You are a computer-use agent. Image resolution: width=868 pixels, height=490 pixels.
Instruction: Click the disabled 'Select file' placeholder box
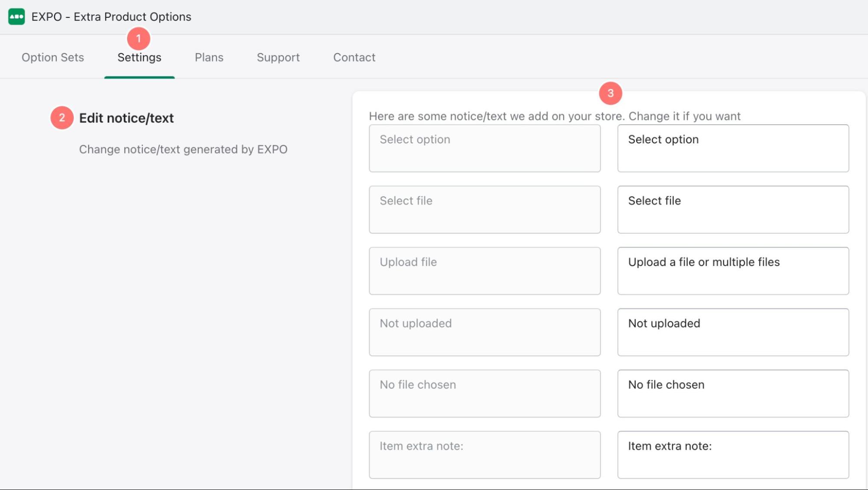485,209
